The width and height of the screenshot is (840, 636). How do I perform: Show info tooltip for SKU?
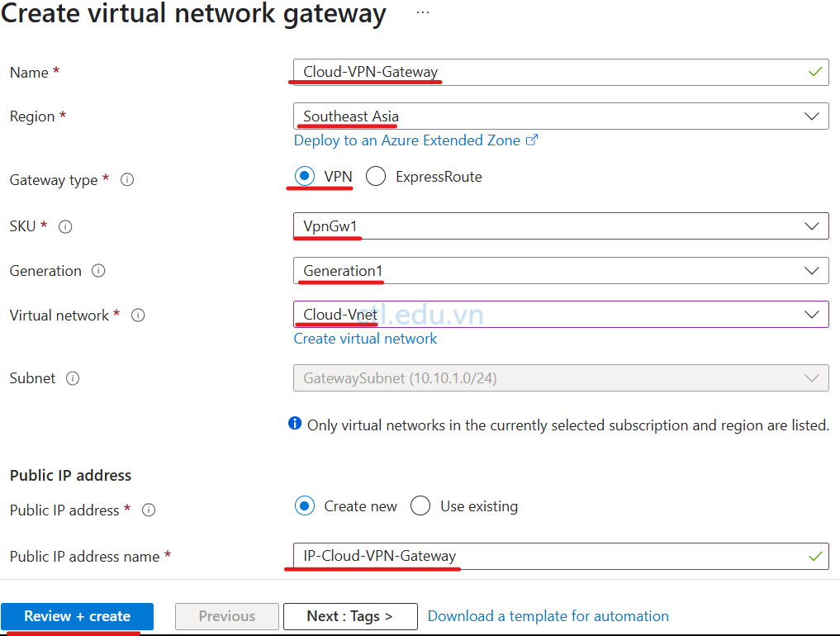coord(65,226)
